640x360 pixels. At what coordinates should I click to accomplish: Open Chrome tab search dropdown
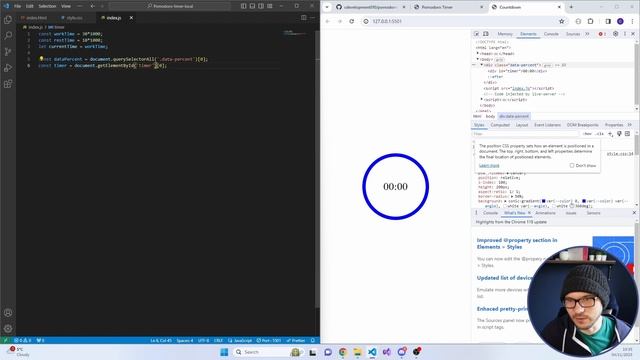(327, 7)
